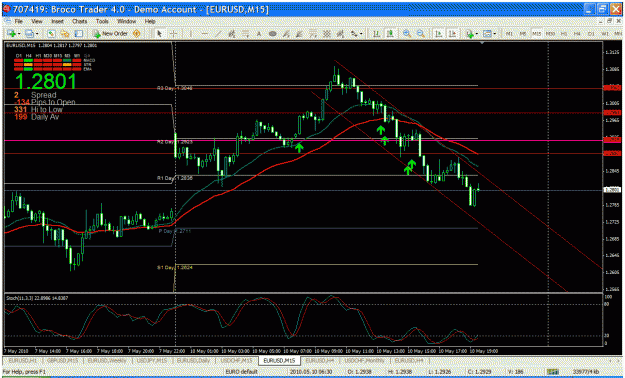625x378 pixels.
Task: Switch to M5 timeframe
Action: (x=523, y=34)
